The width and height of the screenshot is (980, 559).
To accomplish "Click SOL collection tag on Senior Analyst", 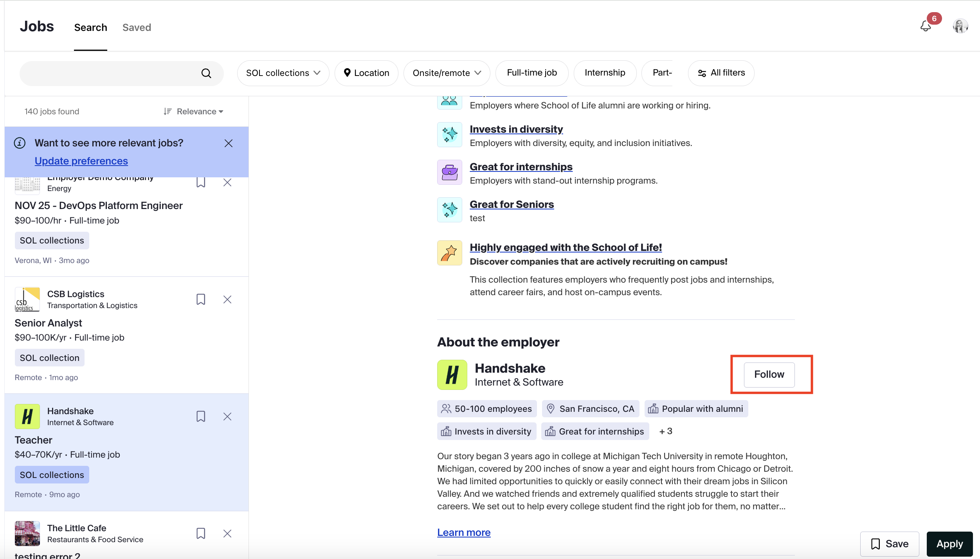I will coord(50,358).
